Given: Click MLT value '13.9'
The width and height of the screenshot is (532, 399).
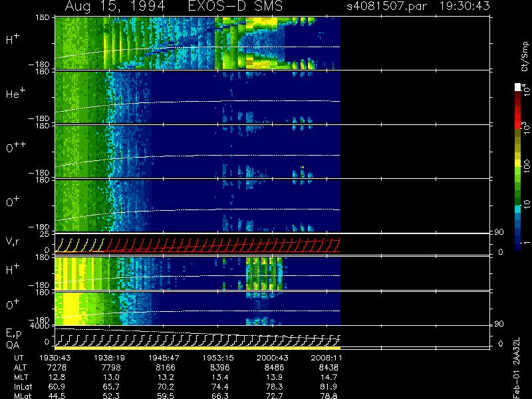Looking at the screenshot, I should click(275, 377).
